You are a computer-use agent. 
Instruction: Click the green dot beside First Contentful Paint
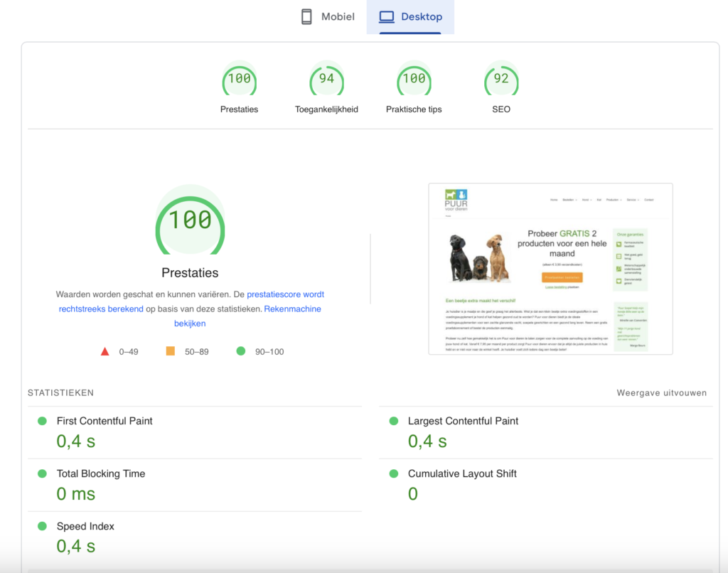click(x=42, y=421)
